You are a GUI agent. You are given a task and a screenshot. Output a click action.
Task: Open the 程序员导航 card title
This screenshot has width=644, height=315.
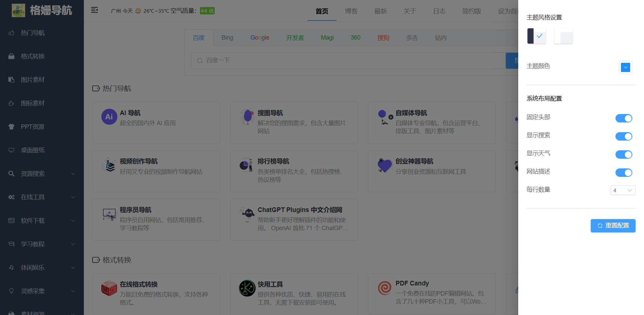(136, 210)
